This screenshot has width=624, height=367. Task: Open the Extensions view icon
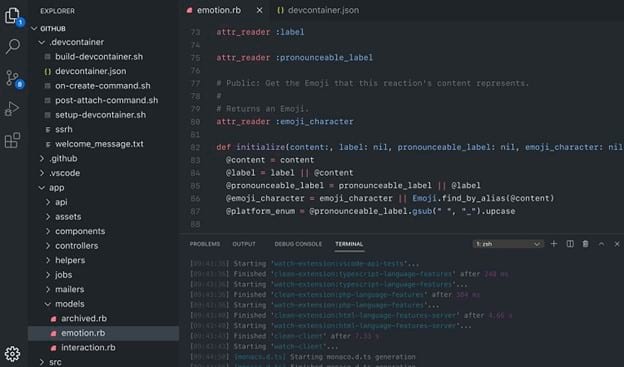(12, 140)
